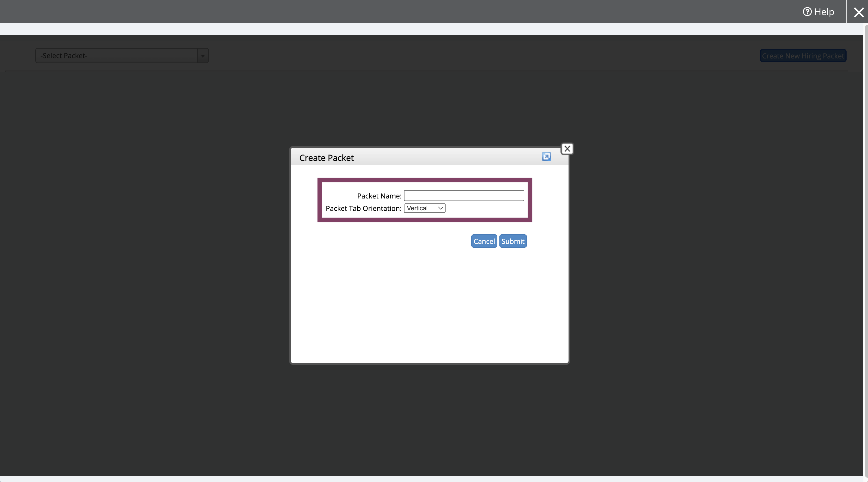Screen dimensions: 868x482
Task: Open the Packet Tab Orientation dropdown
Action: (x=424, y=208)
